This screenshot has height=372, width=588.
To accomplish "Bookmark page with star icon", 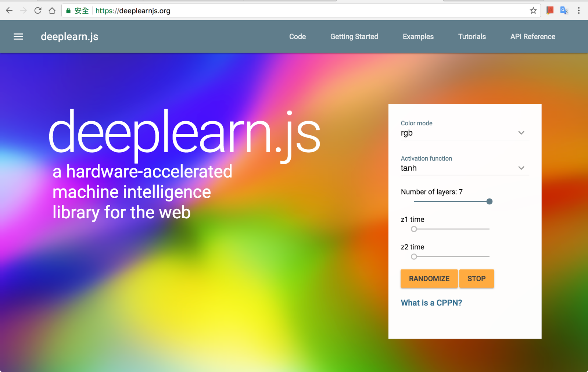I will 533,11.
